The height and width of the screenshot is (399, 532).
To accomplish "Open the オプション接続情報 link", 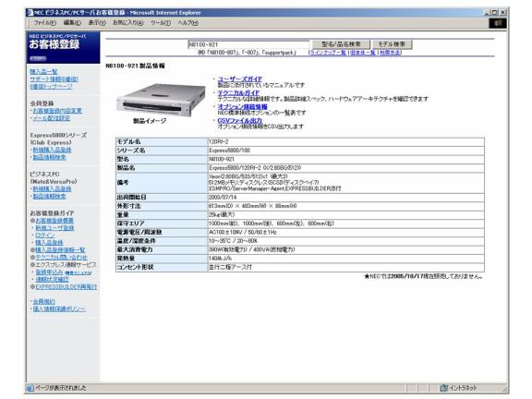I will [x=242, y=106].
